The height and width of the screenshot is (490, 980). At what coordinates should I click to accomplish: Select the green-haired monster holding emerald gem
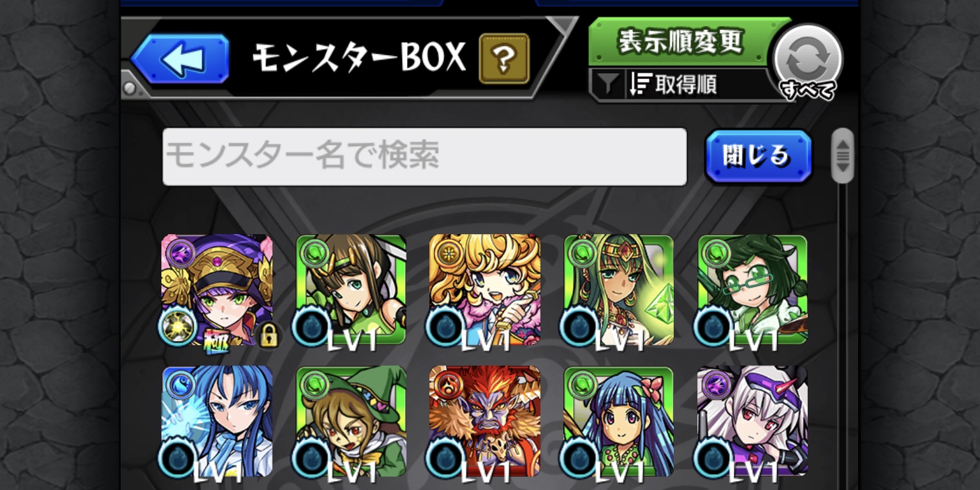pyautogui.click(x=619, y=290)
